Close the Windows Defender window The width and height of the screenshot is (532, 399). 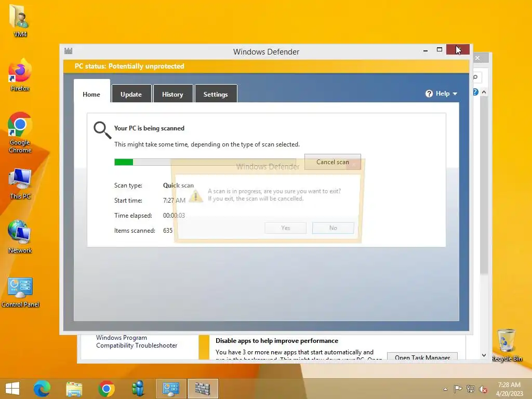click(458, 49)
